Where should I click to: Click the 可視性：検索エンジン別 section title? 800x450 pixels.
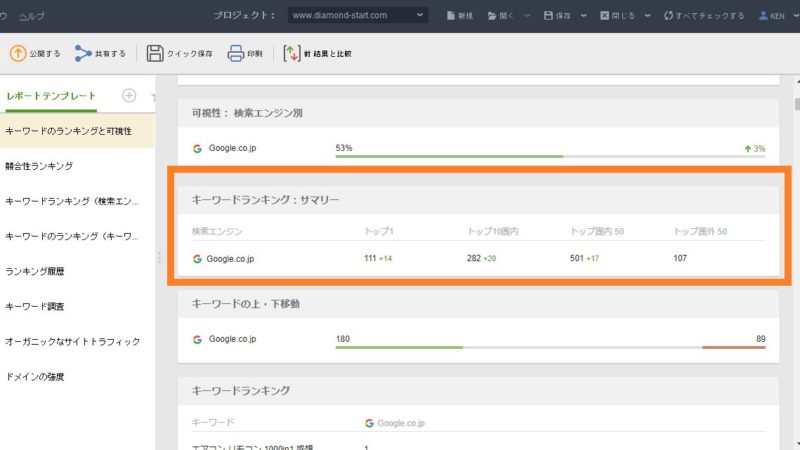pyautogui.click(x=247, y=113)
